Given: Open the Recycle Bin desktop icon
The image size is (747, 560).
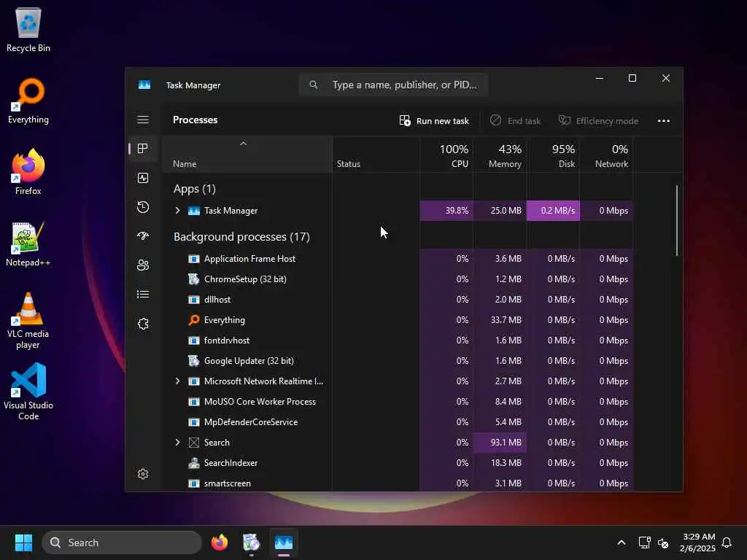Looking at the screenshot, I should [28, 29].
